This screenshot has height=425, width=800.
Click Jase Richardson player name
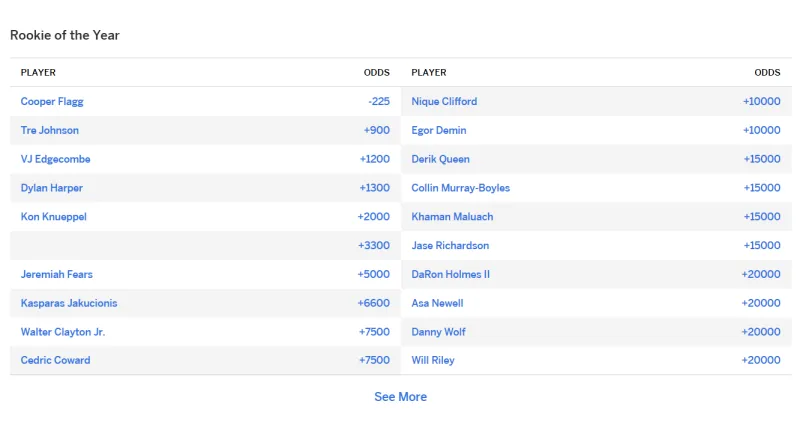point(450,246)
